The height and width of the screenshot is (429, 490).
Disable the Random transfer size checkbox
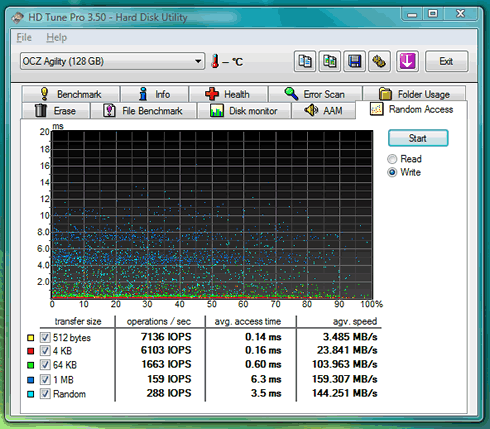[45, 394]
